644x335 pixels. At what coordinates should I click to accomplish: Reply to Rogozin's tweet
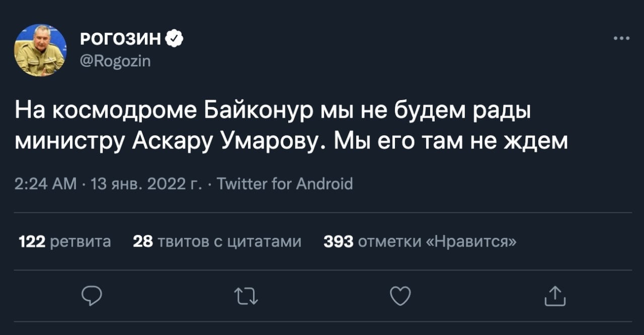(x=92, y=296)
